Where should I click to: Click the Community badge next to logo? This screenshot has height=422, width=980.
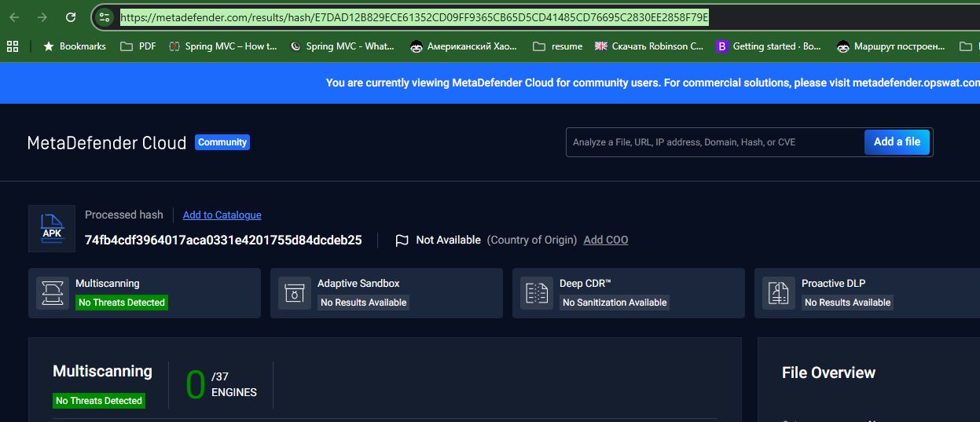[222, 142]
